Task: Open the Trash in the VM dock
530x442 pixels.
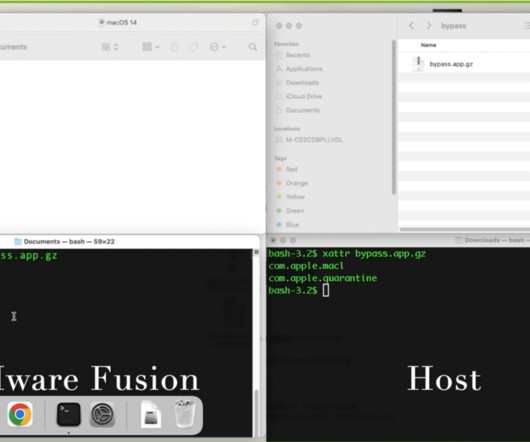Action: 185,414
